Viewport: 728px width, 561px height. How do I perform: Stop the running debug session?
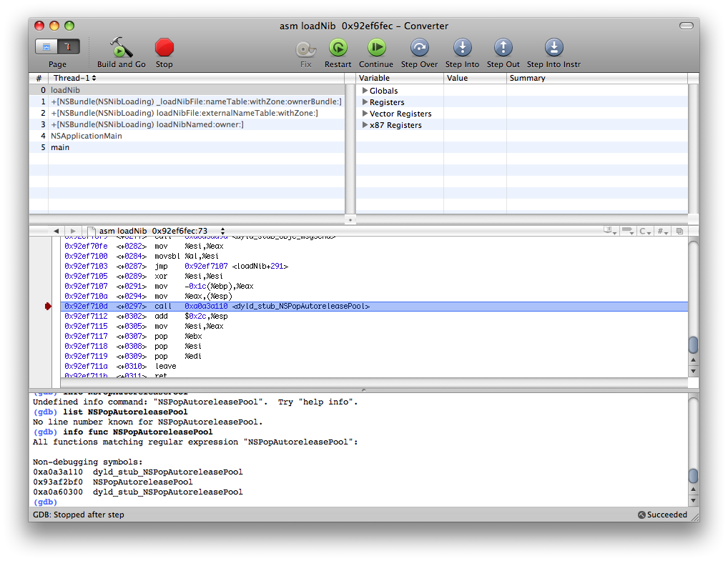point(164,47)
